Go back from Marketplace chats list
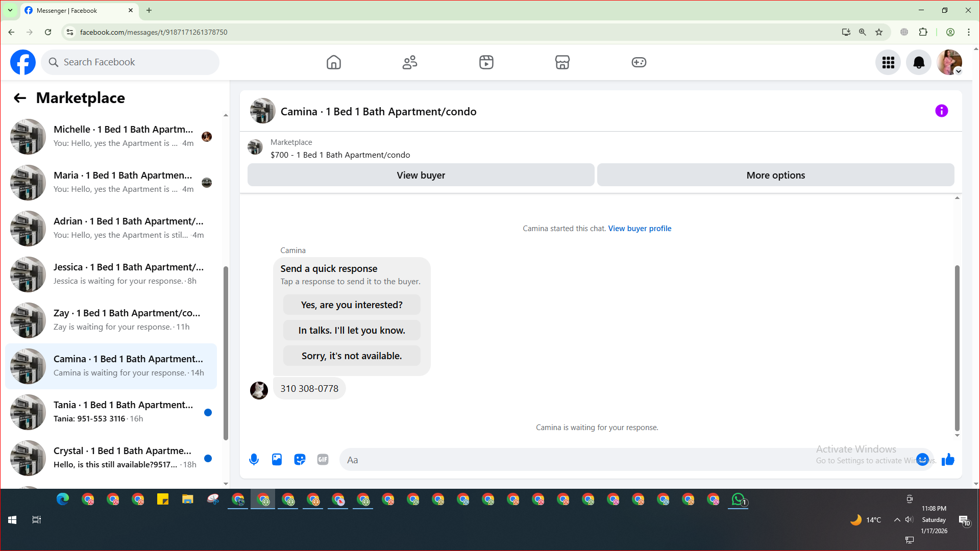The height and width of the screenshot is (551, 980). [x=20, y=98]
